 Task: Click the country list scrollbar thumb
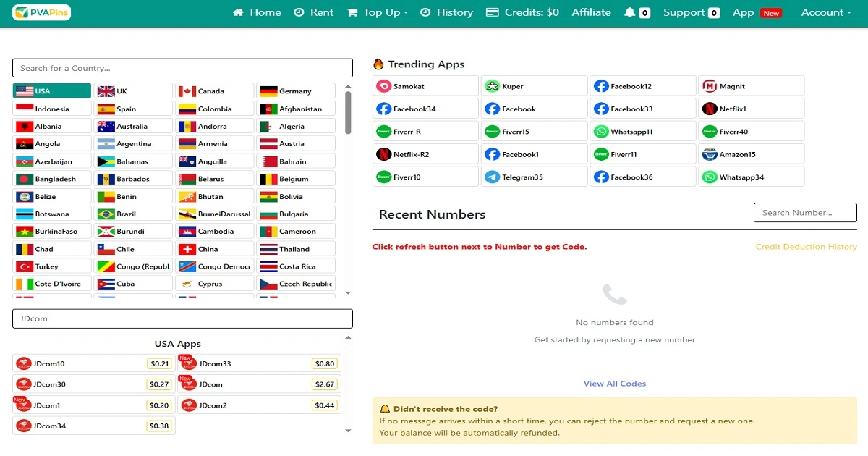(348, 112)
